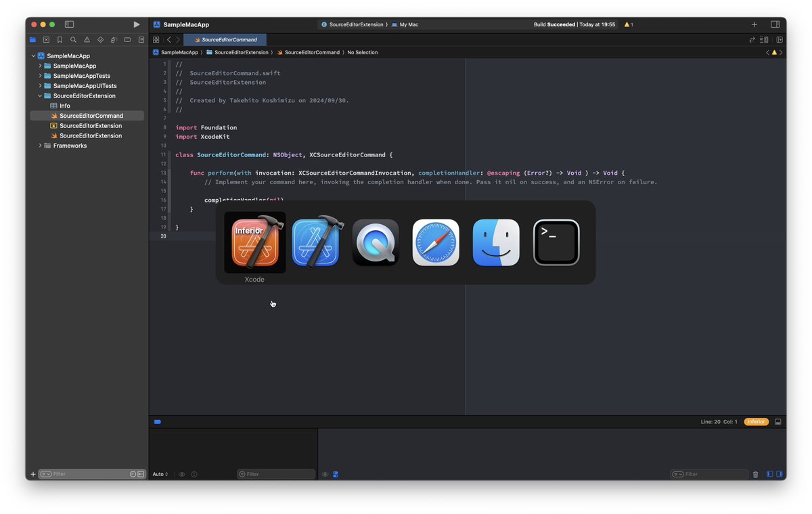
Task: Select SourceEditorCommand in the file navigator
Action: pyautogui.click(x=87, y=116)
